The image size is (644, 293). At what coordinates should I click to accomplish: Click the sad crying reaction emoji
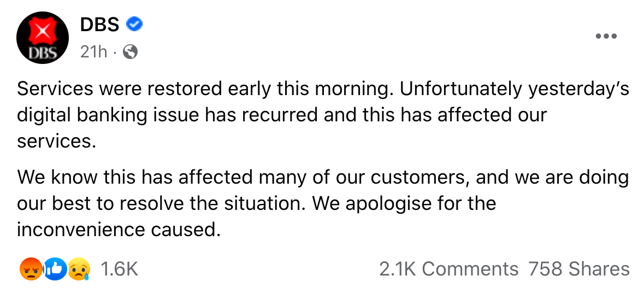click(78, 269)
